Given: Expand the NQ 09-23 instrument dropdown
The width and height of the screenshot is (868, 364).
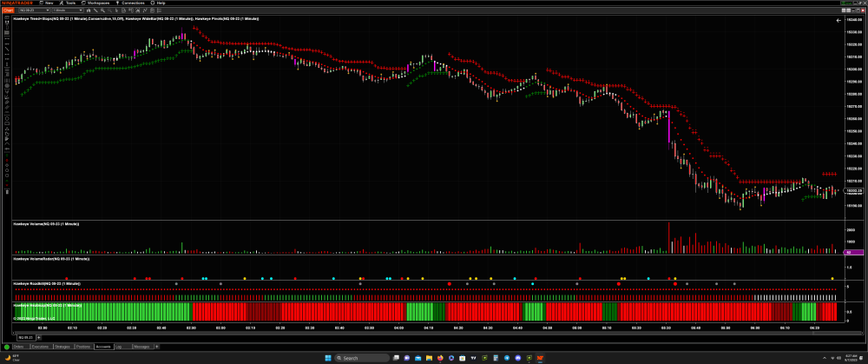Looking at the screenshot, I should tap(49, 10).
